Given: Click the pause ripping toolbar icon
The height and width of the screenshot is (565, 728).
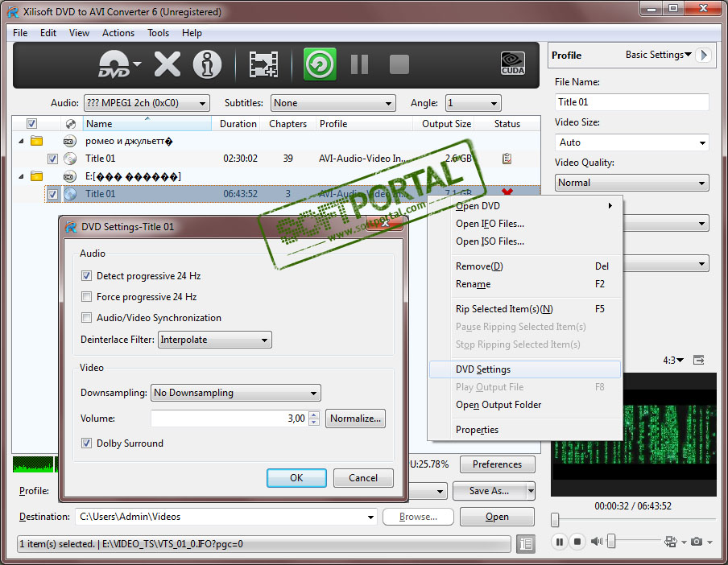Looking at the screenshot, I should coord(359,64).
